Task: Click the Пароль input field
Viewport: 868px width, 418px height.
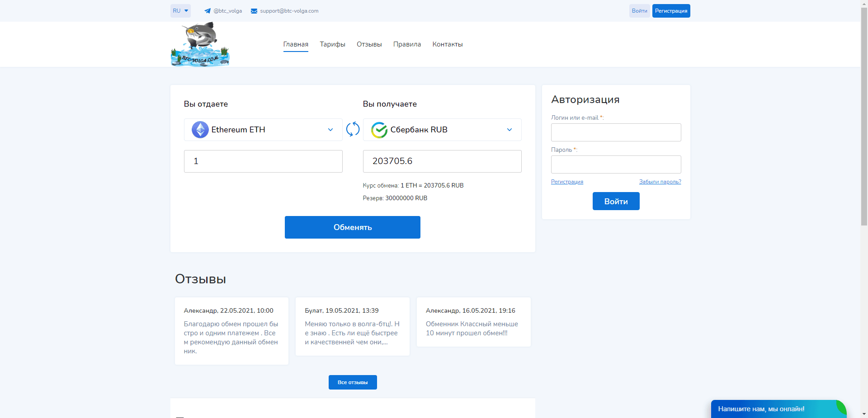Action: click(616, 164)
